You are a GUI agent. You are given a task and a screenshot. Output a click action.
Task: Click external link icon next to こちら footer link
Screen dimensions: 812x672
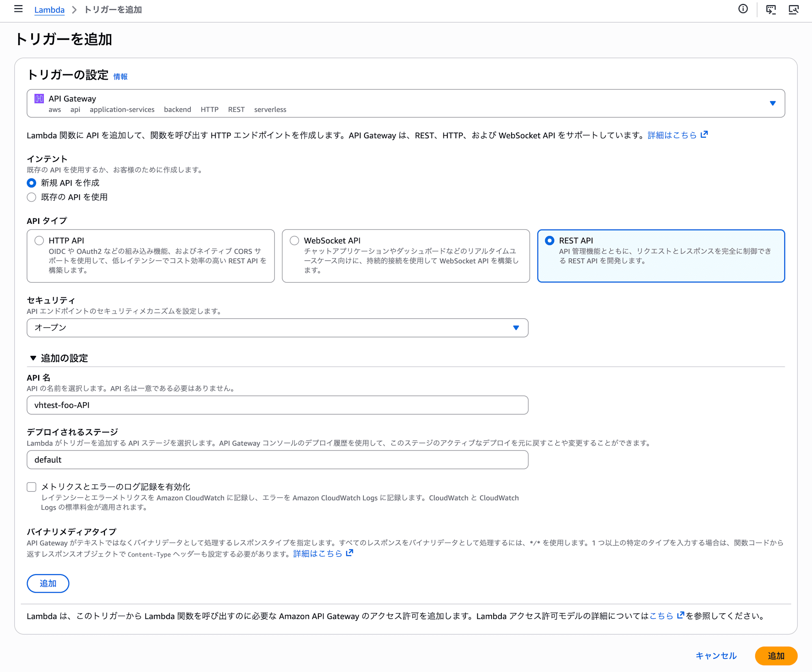click(681, 616)
